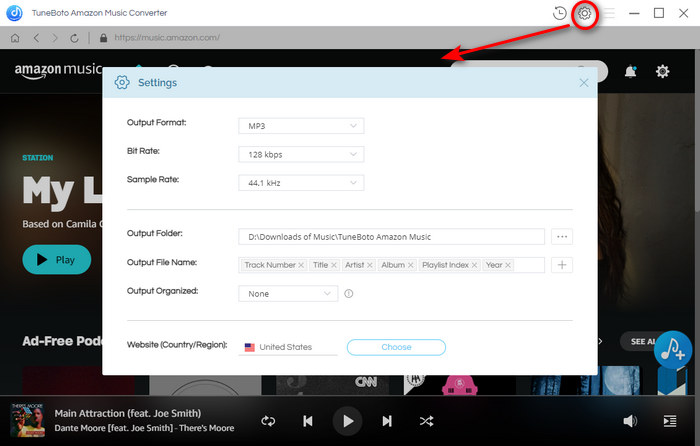Expand the Sample Rate 44.1 kHz dropdown

(x=301, y=183)
